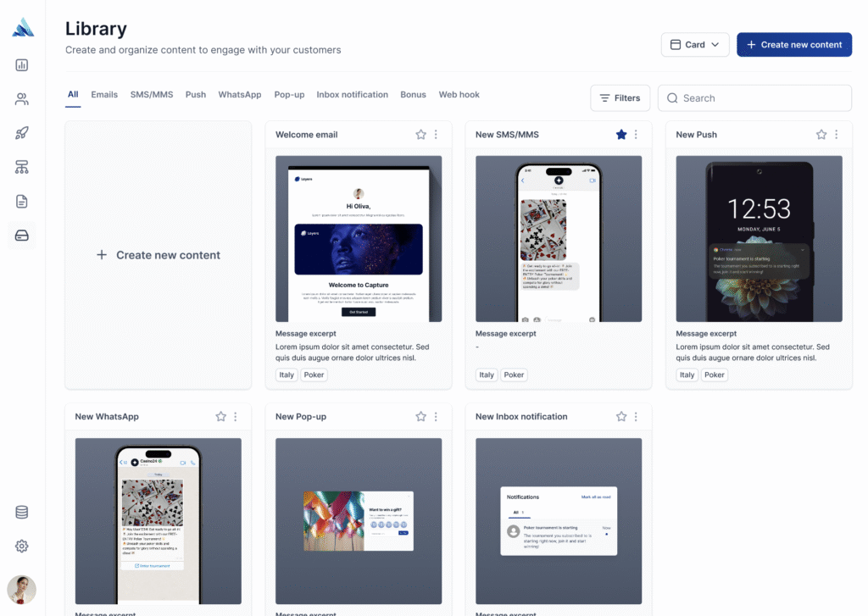Viewport: 868px width, 616px height.
Task: Open the document sidebar icon
Action: click(21, 202)
